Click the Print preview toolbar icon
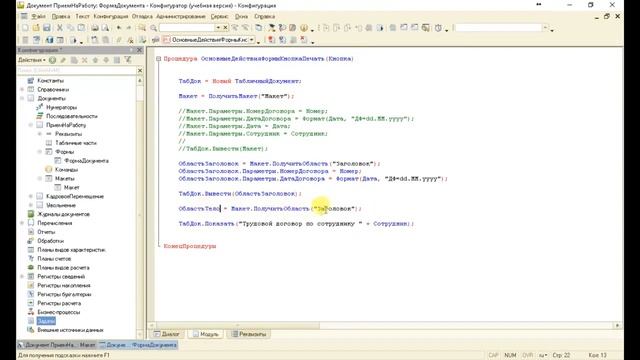640x360 pixels. pyautogui.click(x=105, y=28)
